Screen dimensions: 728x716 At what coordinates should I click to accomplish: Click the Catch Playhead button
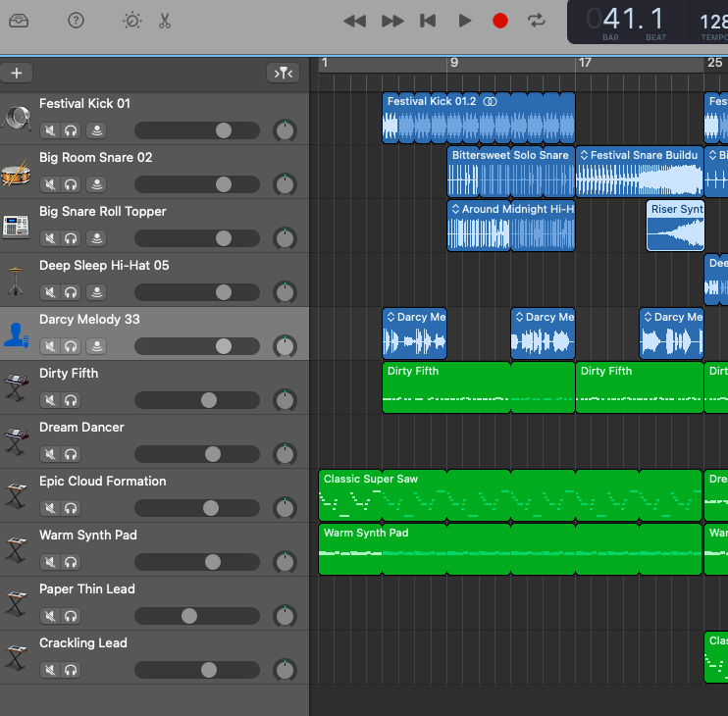coord(283,73)
